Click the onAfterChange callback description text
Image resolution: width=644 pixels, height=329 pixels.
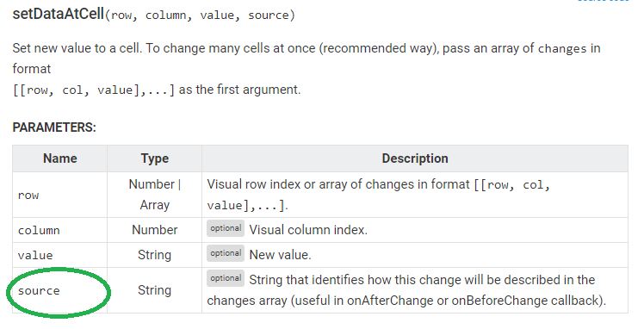click(x=406, y=290)
